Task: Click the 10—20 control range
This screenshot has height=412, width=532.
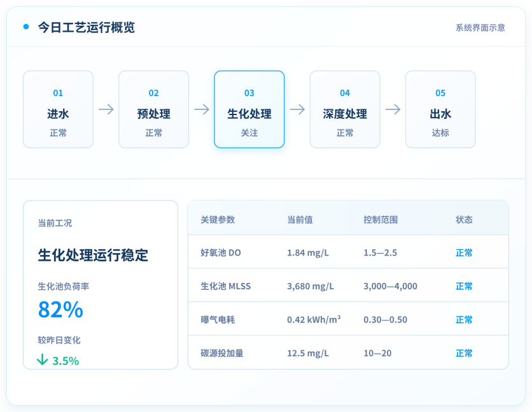Action: [x=377, y=353]
